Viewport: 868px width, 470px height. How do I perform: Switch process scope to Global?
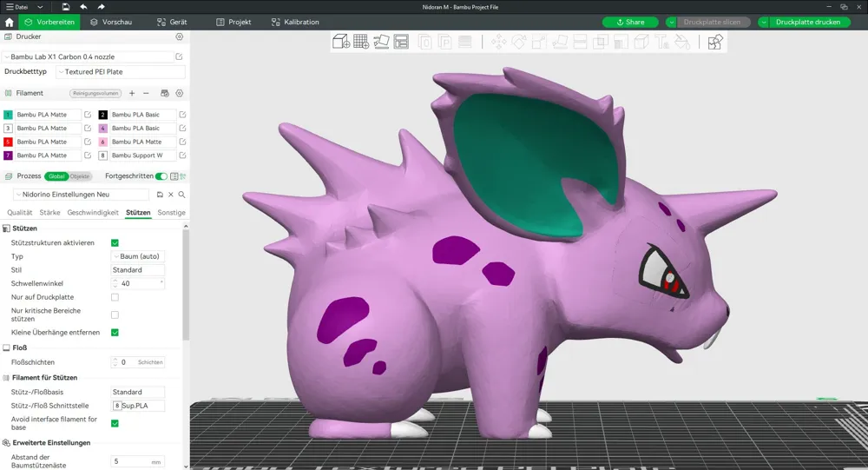pyautogui.click(x=56, y=176)
